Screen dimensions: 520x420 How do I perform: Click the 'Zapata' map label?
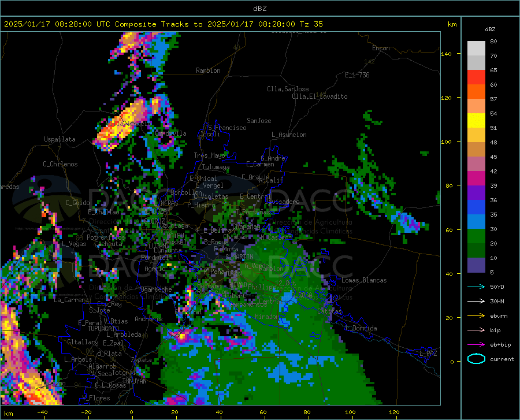[142, 360]
